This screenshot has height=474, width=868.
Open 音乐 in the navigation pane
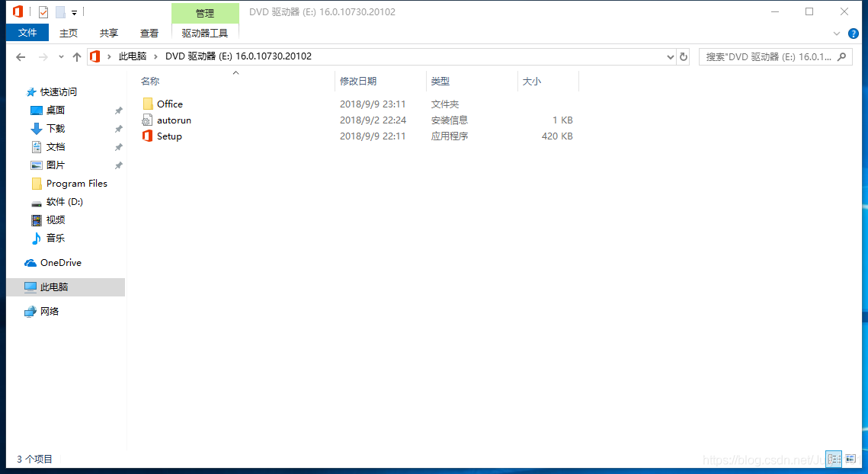pyautogui.click(x=56, y=238)
